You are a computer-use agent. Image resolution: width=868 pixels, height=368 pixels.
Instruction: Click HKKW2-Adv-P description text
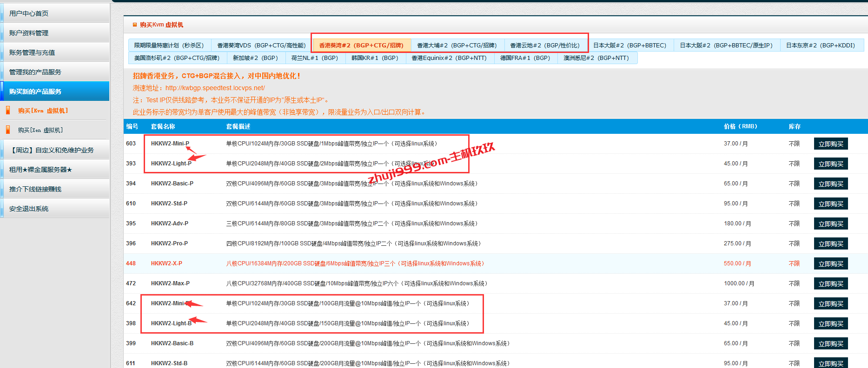pos(352,223)
